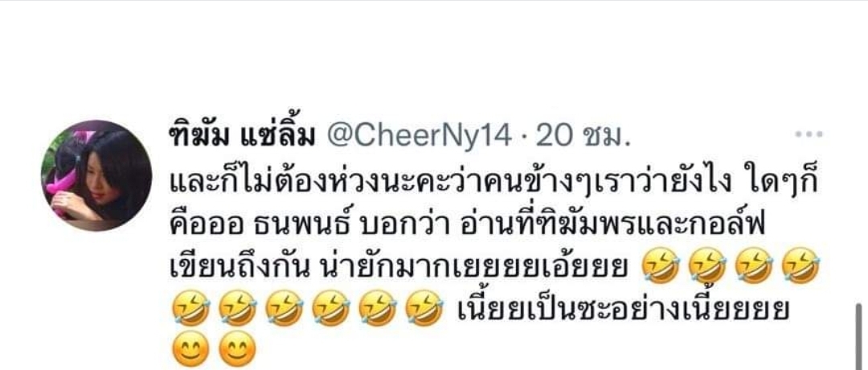Click the phrase น่ายักมากเยยยยเอ้ยยย

[x=476, y=267]
